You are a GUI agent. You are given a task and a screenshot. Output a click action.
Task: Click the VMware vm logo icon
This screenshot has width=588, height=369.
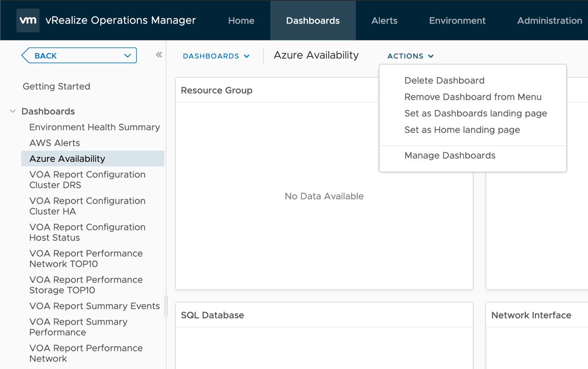point(28,20)
